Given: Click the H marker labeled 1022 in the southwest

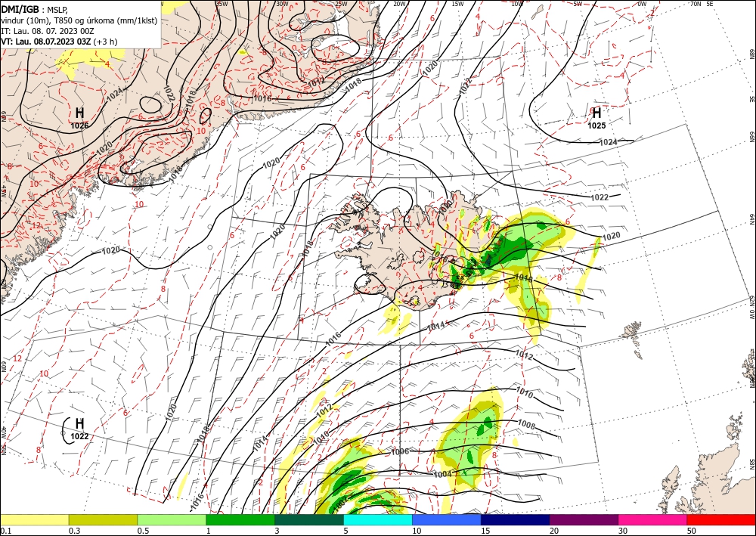Looking at the screenshot, I should coord(80,423).
